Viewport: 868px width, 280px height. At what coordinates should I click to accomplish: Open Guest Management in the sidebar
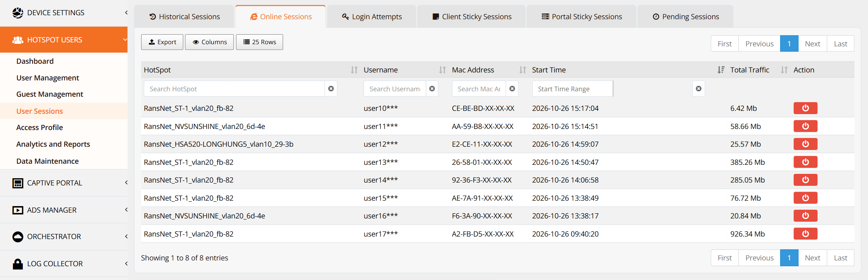(50, 94)
